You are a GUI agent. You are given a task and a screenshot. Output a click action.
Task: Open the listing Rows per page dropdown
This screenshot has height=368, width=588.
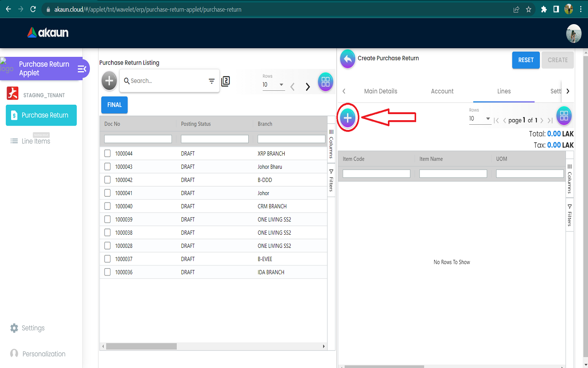[273, 85]
